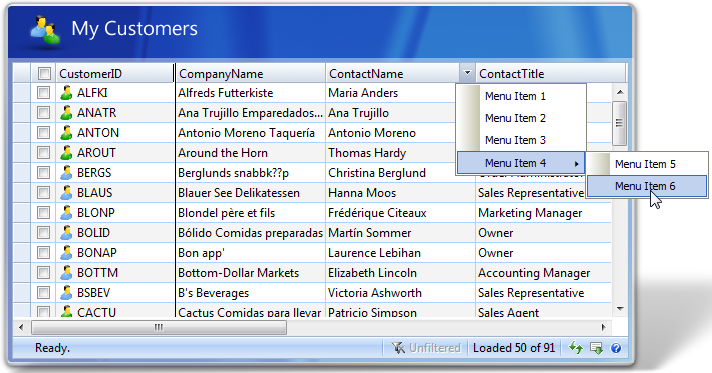Check the BERGS row checkbox
712x373 pixels.
(44, 173)
